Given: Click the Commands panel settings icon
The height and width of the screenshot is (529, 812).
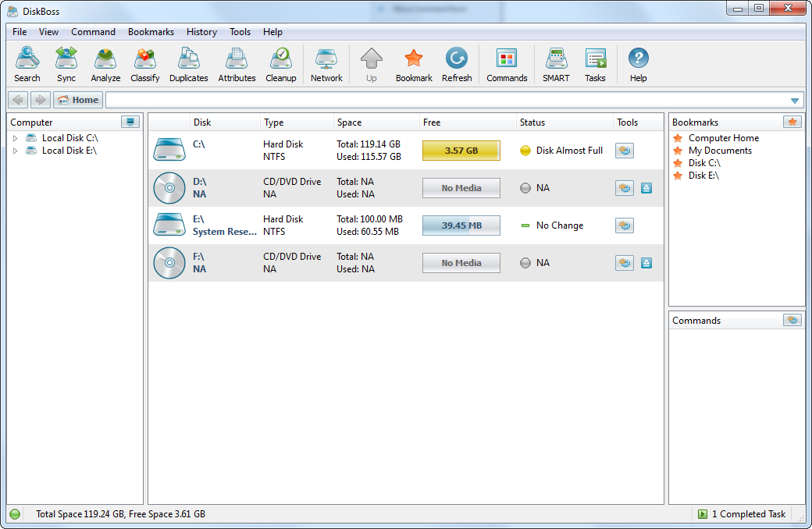Looking at the screenshot, I should [x=792, y=320].
